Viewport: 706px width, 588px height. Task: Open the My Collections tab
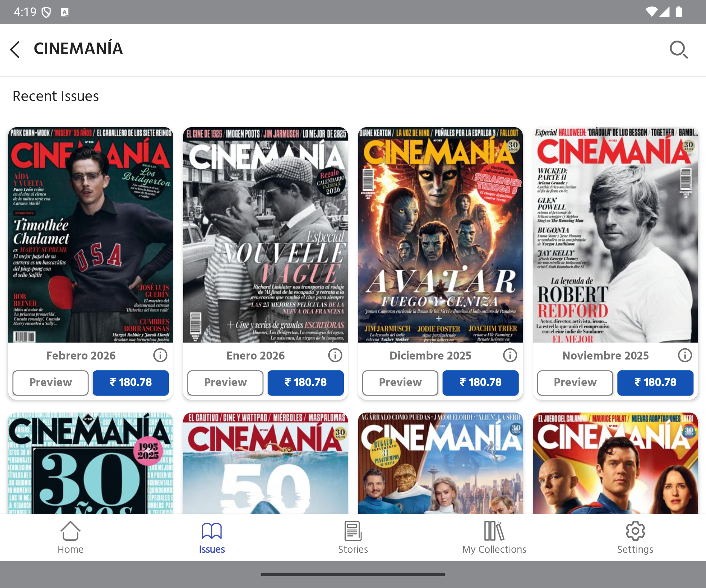[494, 537]
